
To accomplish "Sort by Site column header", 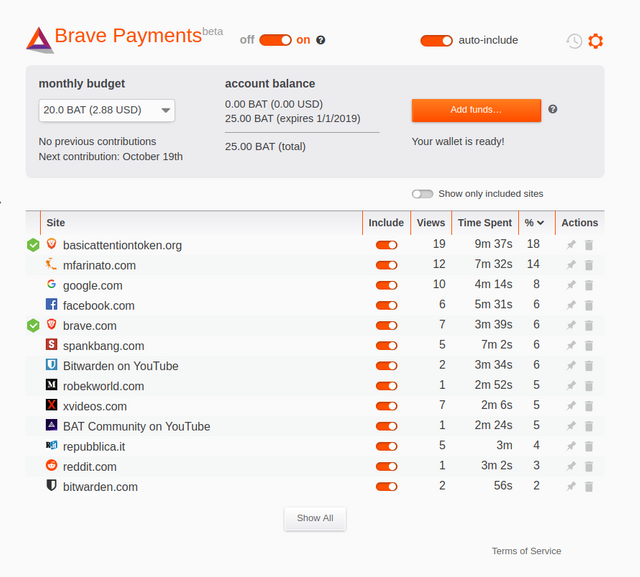I will (56, 223).
